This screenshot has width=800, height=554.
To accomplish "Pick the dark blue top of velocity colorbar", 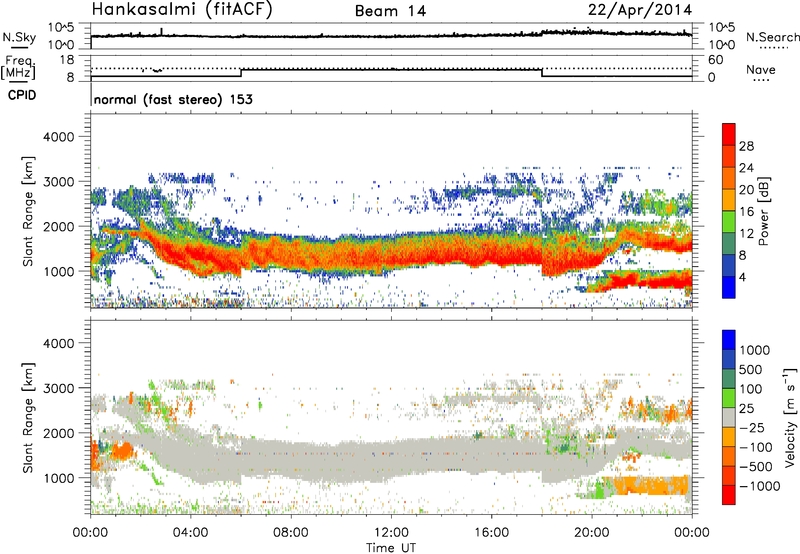I will tap(729, 340).
